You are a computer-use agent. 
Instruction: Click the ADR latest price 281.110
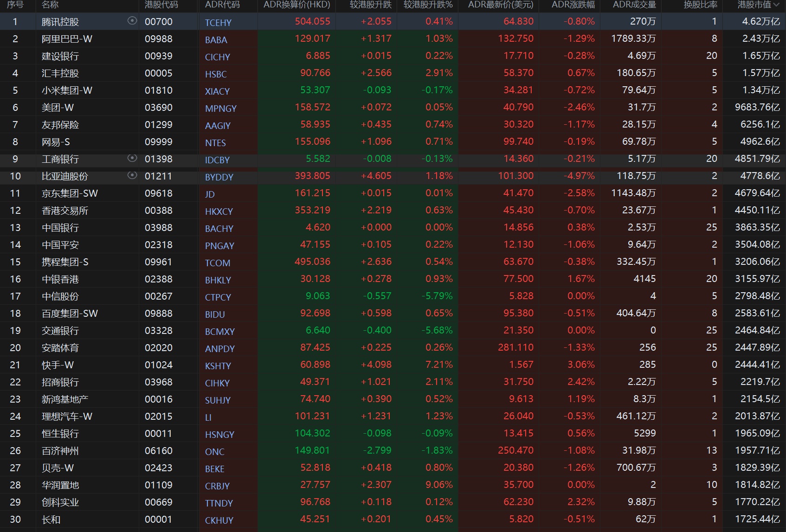[515, 347]
